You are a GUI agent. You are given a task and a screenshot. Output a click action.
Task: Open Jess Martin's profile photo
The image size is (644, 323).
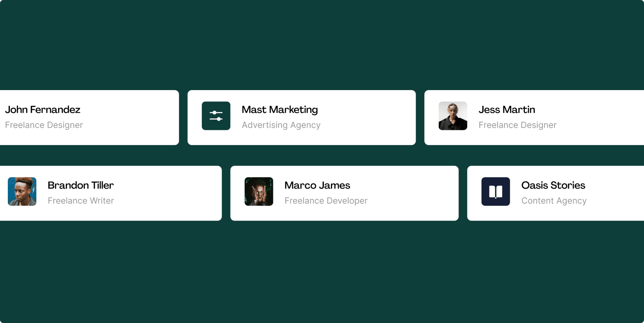pos(453,116)
